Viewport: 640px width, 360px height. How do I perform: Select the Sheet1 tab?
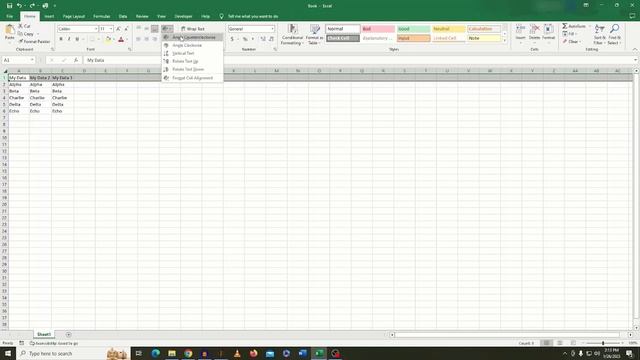coord(44,334)
